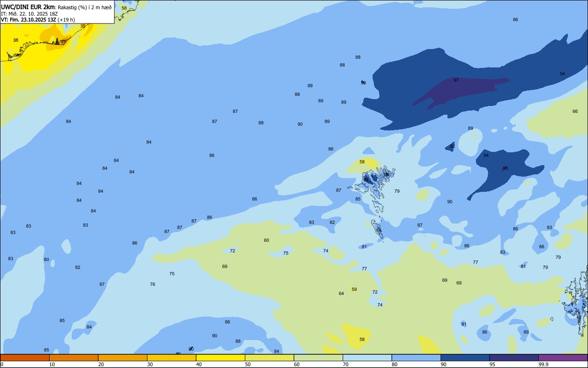
Task: Click the '66' value near the right edge
Action: 575,112
